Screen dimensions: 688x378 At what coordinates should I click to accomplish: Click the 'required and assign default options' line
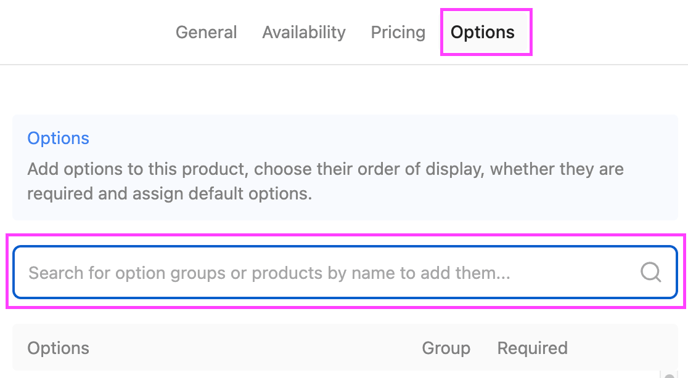pos(169,194)
